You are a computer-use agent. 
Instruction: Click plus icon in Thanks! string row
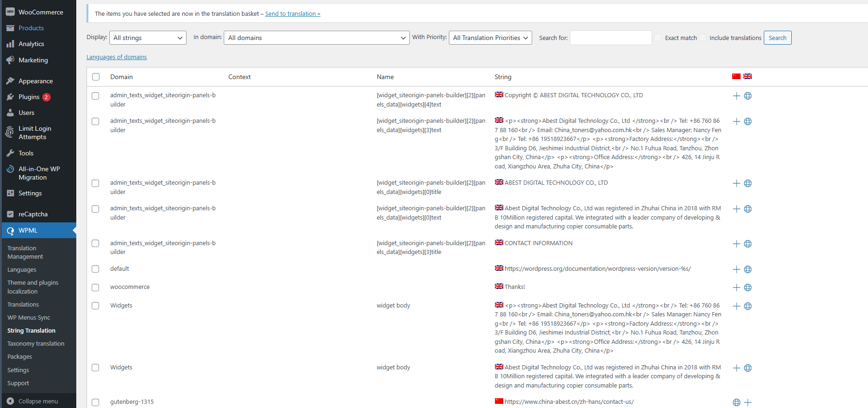click(736, 288)
